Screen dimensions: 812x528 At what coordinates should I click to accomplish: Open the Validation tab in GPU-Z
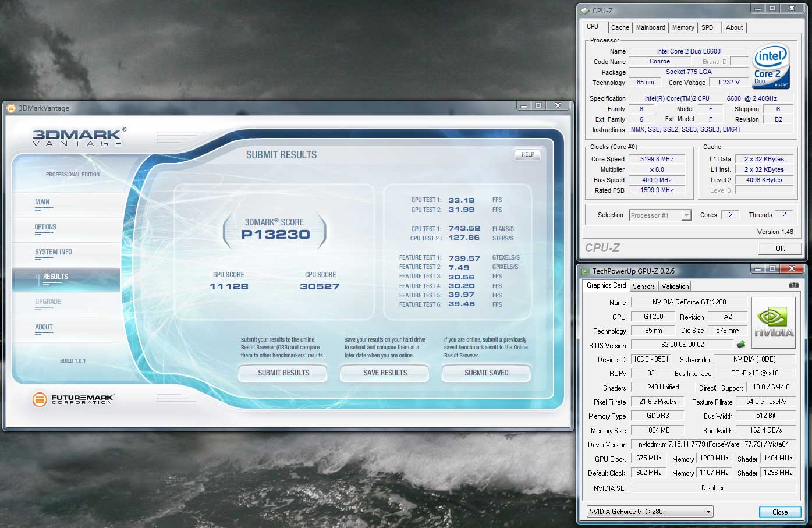(675, 286)
